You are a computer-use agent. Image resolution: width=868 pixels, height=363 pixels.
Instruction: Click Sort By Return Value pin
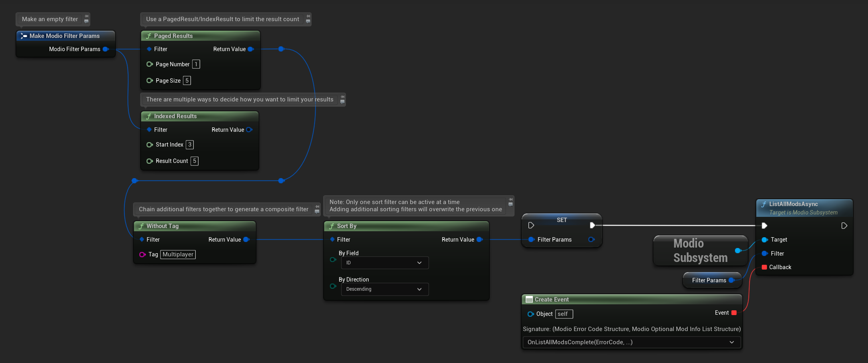click(x=480, y=240)
